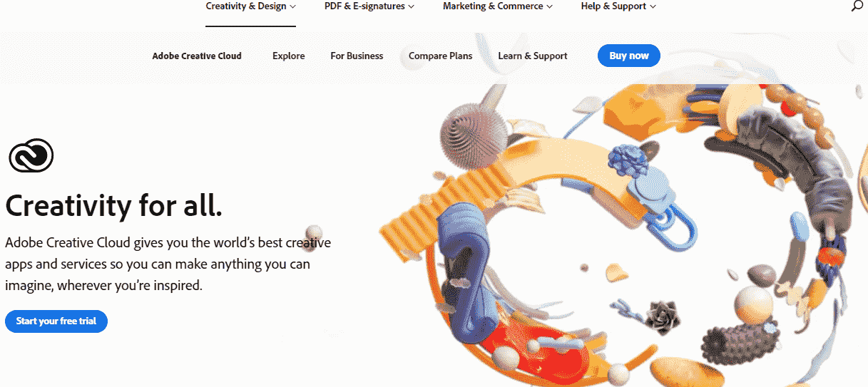Expand the Marketing & Commerce dropdown

(x=498, y=6)
